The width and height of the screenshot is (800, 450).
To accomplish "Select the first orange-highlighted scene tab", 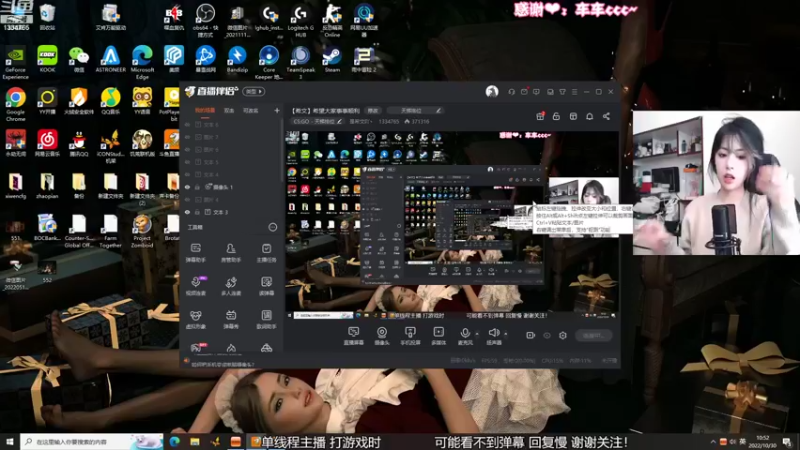I will [205, 110].
